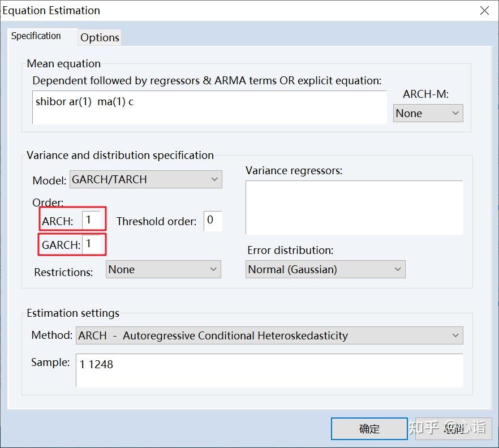The width and height of the screenshot is (499, 448).
Task: Open the Restrictions dropdown
Action: 164,269
